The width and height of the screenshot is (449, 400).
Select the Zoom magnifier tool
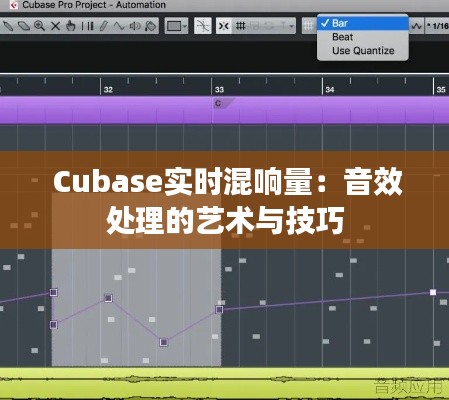pyautogui.click(x=39, y=26)
